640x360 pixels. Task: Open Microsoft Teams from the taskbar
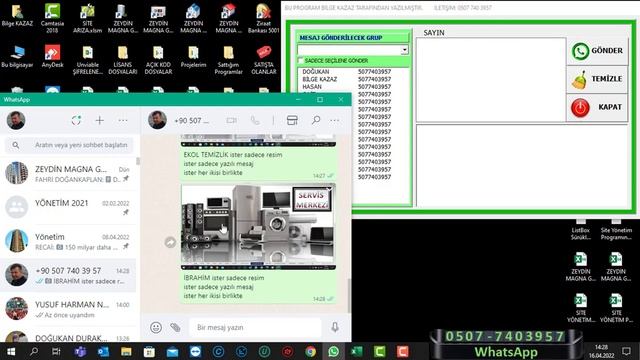point(80,351)
